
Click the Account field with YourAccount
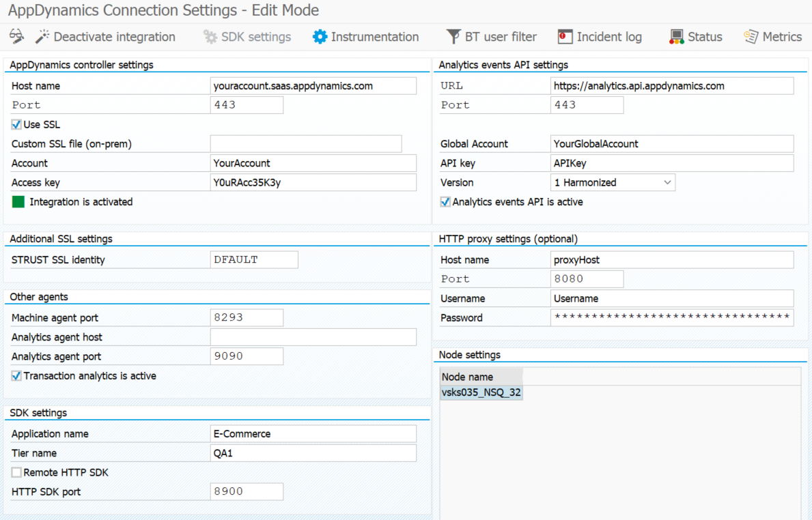click(x=313, y=163)
